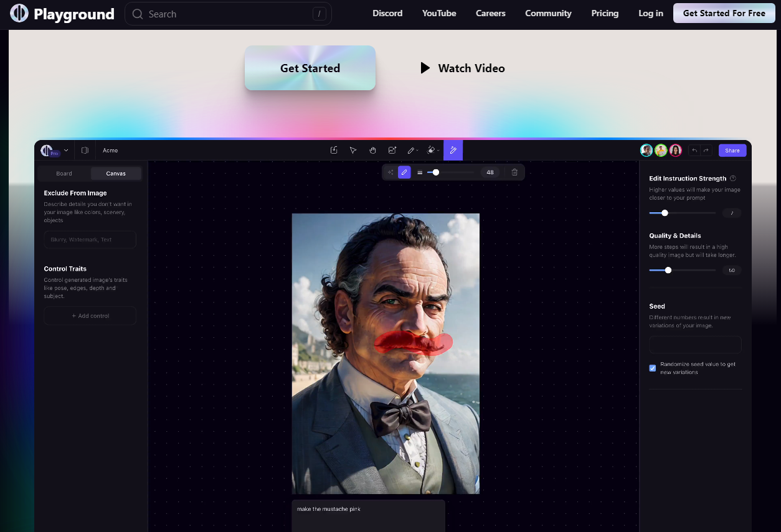The width and height of the screenshot is (781, 532).
Task: Go to the Careers page
Action: 491,13
